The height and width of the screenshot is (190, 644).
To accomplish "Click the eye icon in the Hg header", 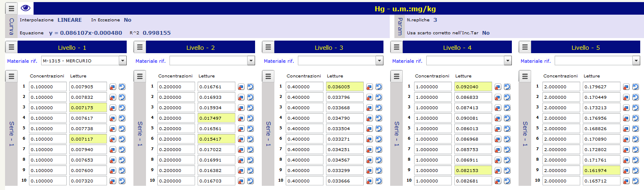I will (26, 8).
